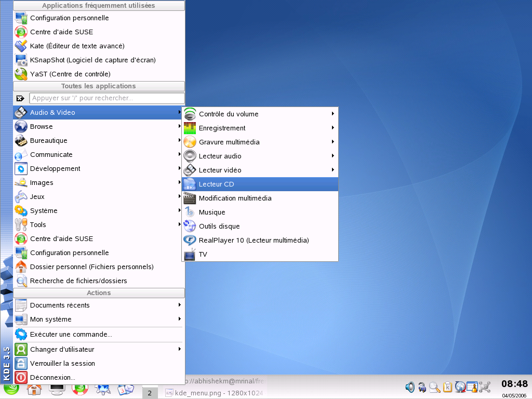Open Contrôle du volume submenu

[260, 114]
